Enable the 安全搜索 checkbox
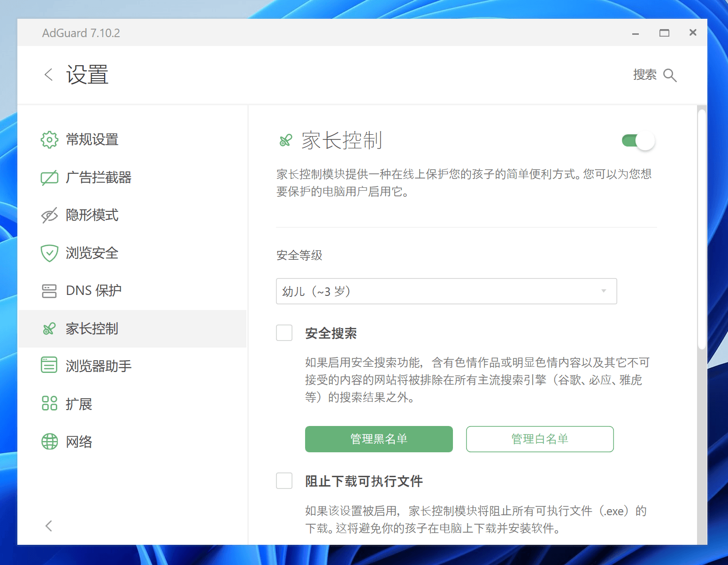Image resolution: width=728 pixels, height=565 pixels. (284, 333)
